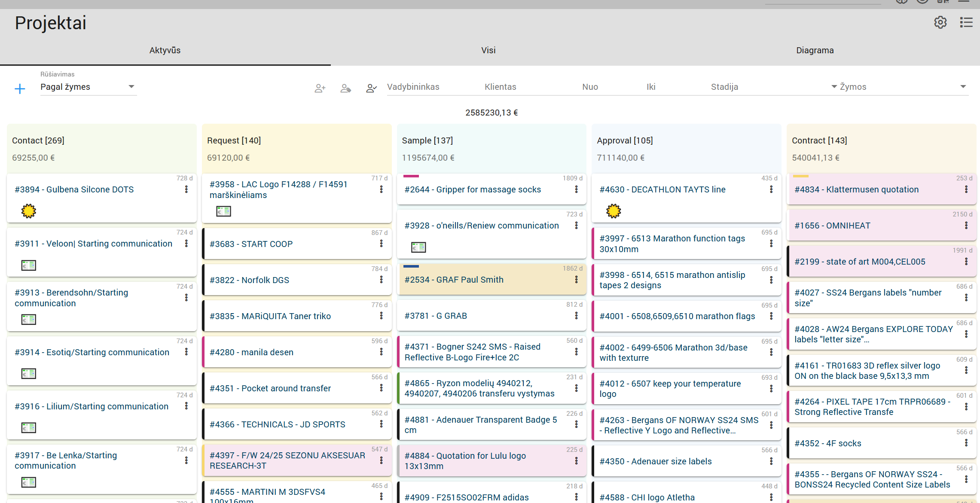Click the pink color tag on Gripper socks card
The height and width of the screenshot is (503, 980).
coord(411,176)
